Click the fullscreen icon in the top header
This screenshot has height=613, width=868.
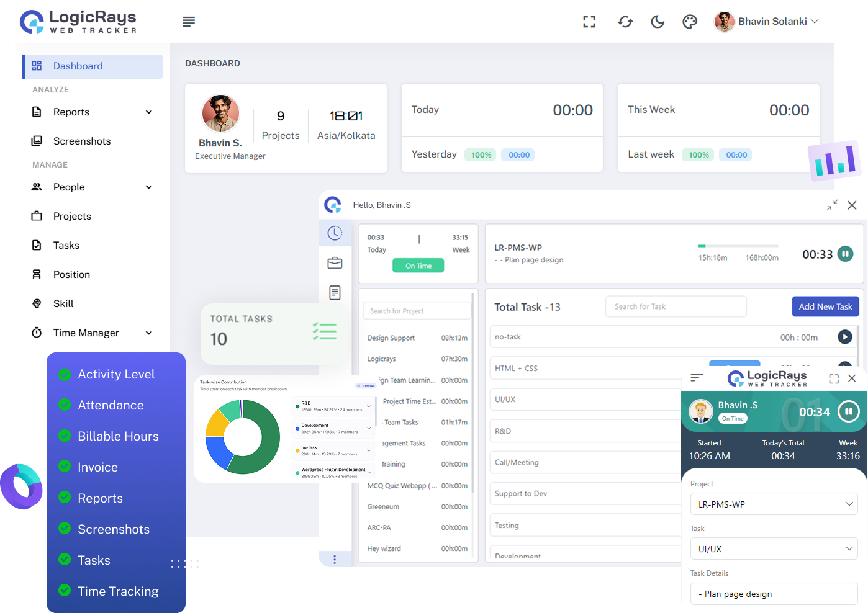click(x=589, y=22)
